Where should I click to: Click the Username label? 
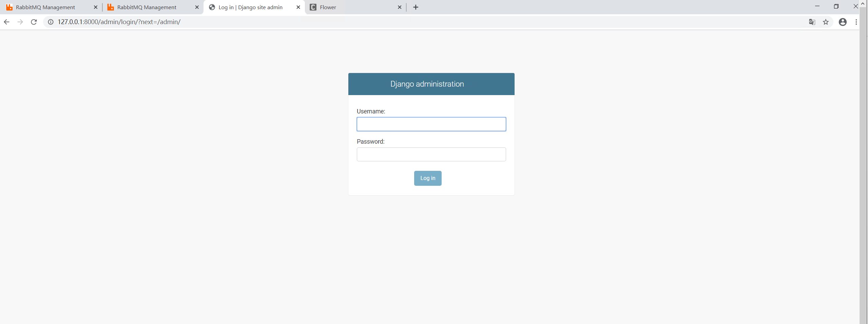tap(371, 111)
